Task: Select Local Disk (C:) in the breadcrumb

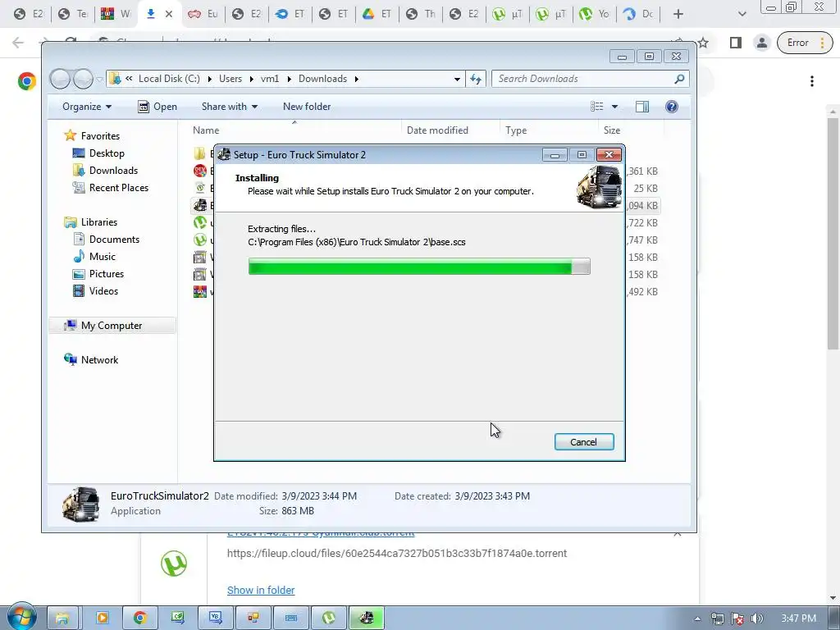Action: click(169, 79)
